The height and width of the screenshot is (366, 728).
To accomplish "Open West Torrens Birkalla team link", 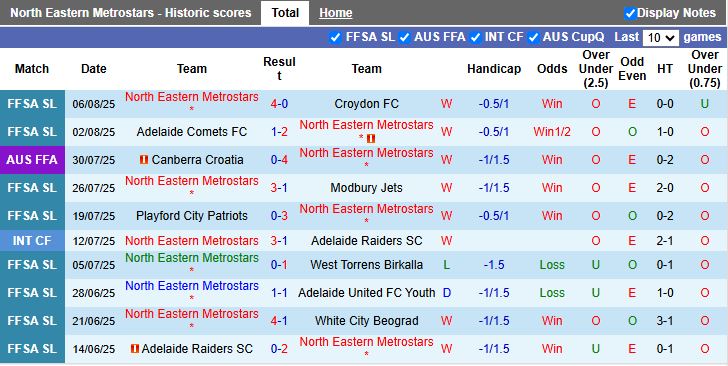I will (x=366, y=265).
